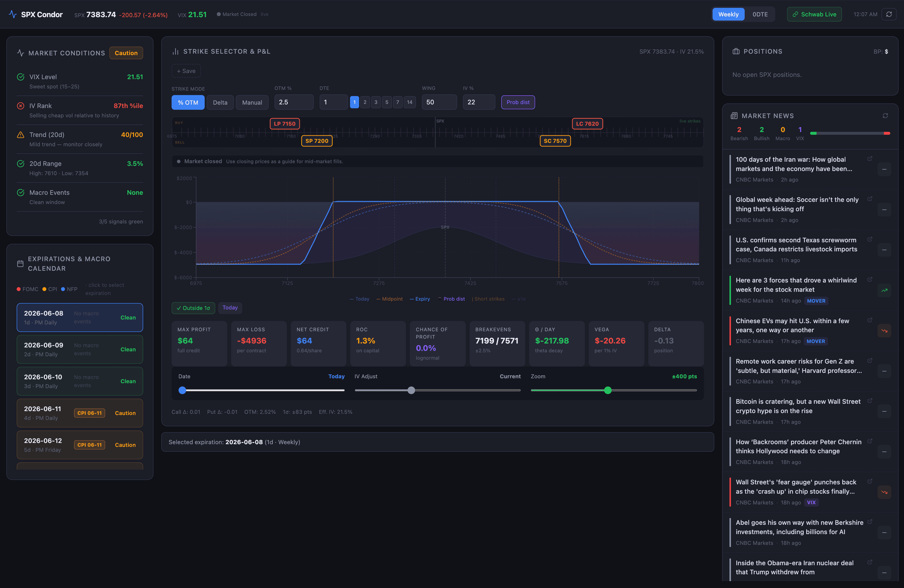Open Texas screwworm article external link icon
Screen dimensions: 904x588
(870, 239)
